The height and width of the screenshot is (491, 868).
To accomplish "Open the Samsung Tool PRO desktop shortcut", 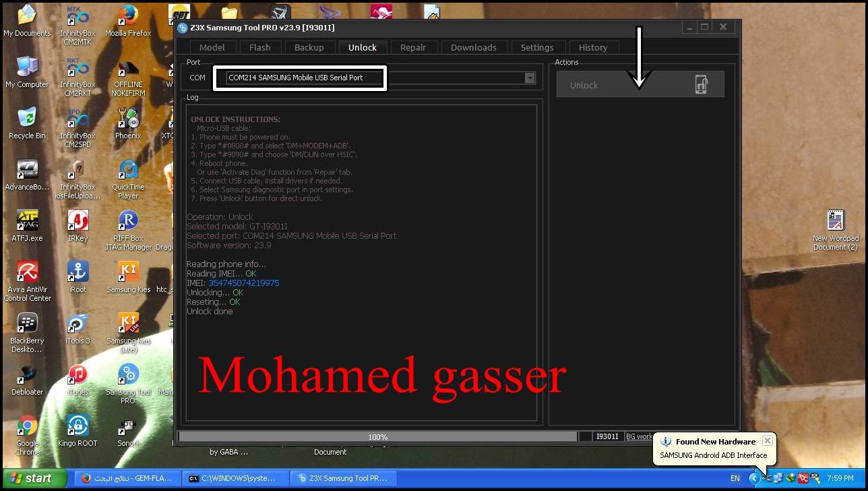I will (x=128, y=383).
